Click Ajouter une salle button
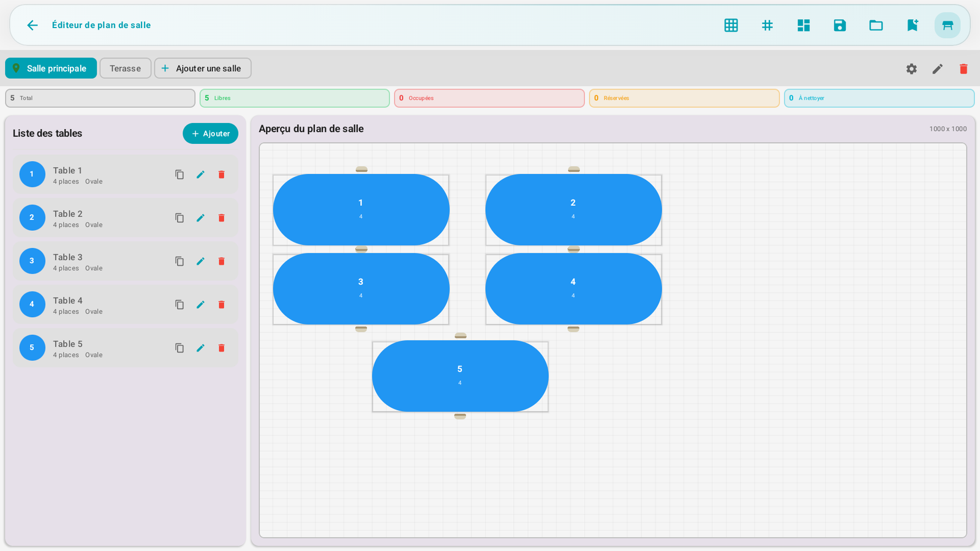 coord(203,68)
